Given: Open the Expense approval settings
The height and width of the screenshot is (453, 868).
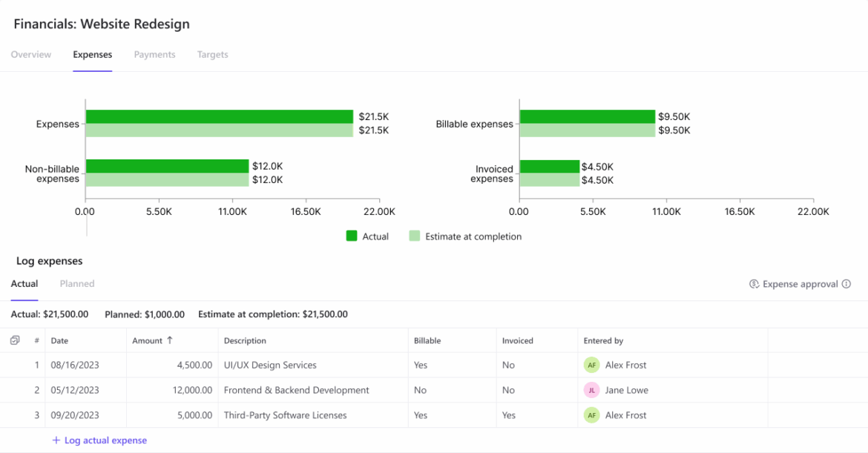Looking at the screenshot, I should point(800,284).
